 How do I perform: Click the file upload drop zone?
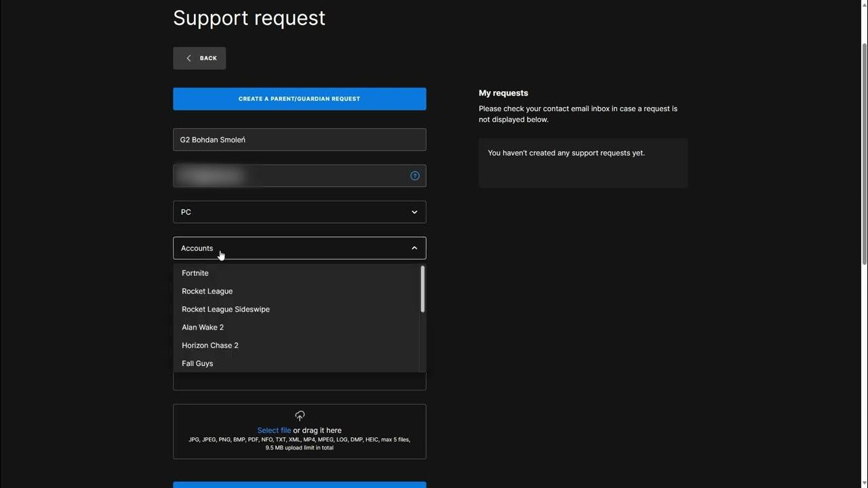(300, 432)
